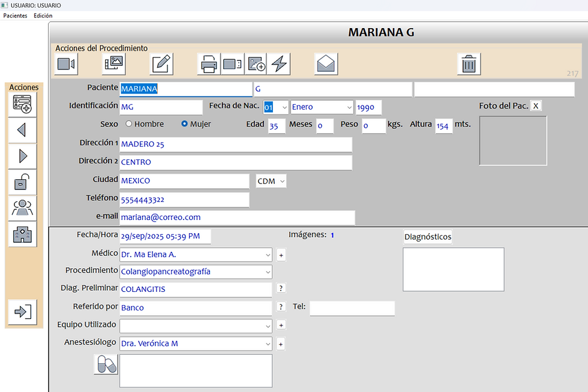This screenshot has width=588, height=392.
Task: Open the edit report pencil icon
Action: 161,64
